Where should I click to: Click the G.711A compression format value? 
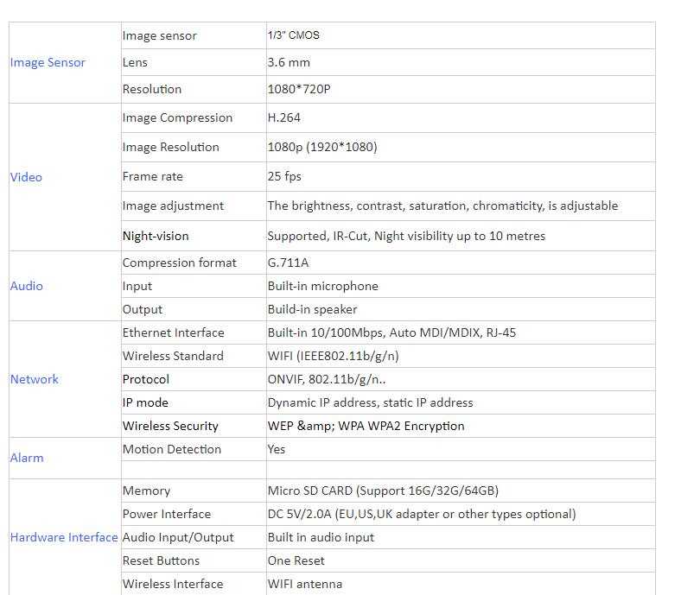288,263
